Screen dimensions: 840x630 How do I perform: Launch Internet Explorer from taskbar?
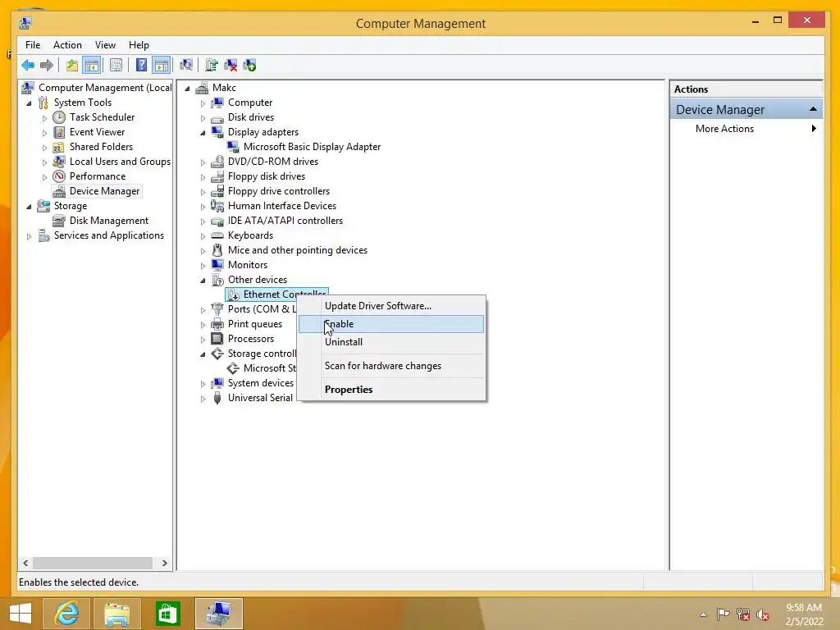67,614
